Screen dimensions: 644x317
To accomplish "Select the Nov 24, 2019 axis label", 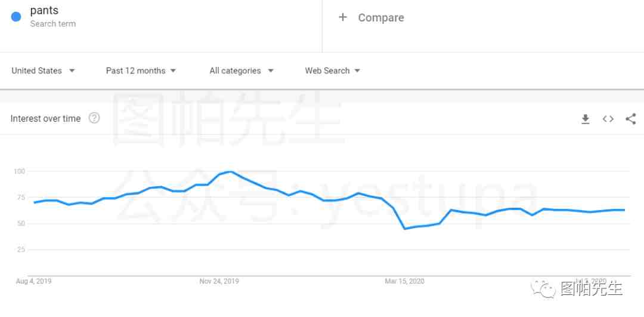I will (219, 281).
